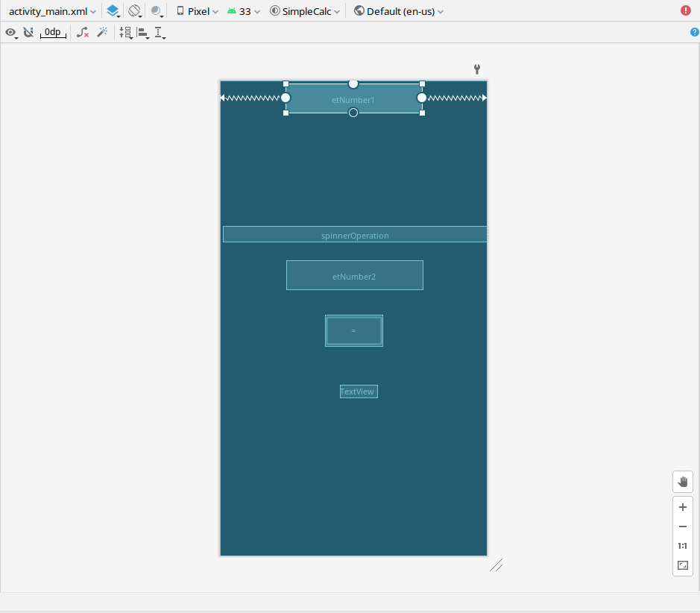Select the etNumber2 EditText on canvas
The image size is (700, 613).
[x=354, y=274]
